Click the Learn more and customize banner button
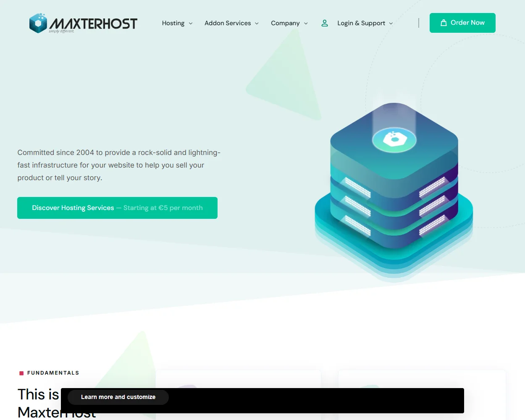Image resolution: width=525 pixels, height=420 pixels. pyautogui.click(x=118, y=397)
